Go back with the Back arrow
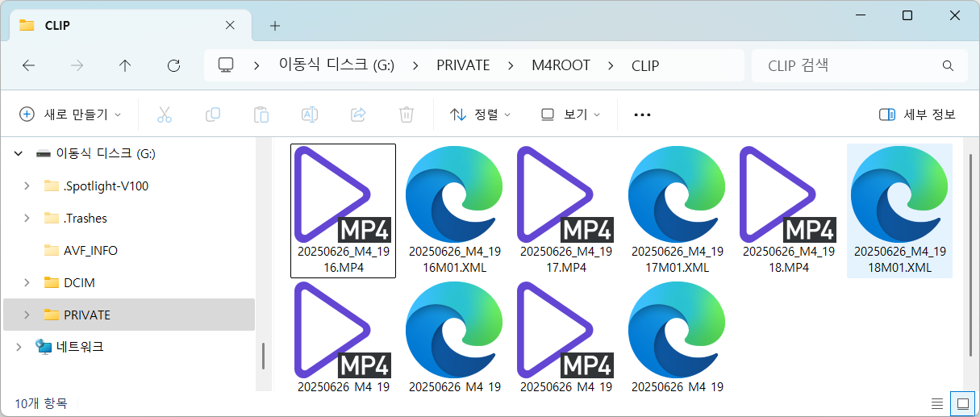Screen dimensions: 980x417 [x=29, y=65]
